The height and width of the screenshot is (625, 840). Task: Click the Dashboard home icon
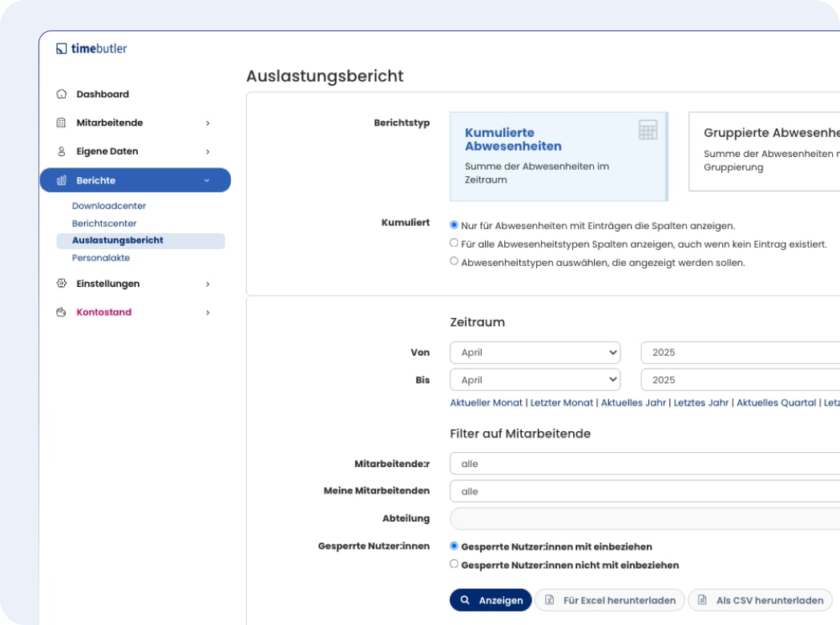point(61,95)
